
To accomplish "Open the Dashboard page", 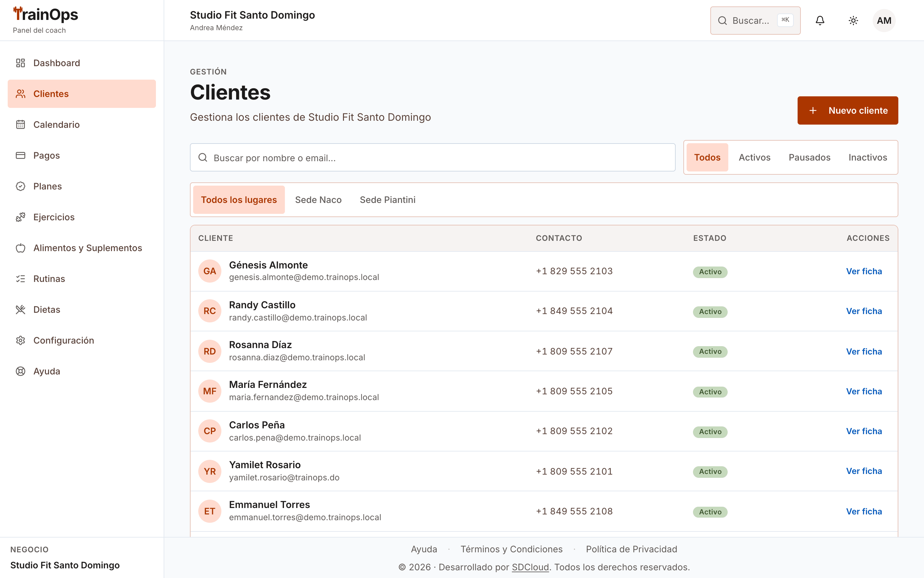I will (x=82, y=63).
